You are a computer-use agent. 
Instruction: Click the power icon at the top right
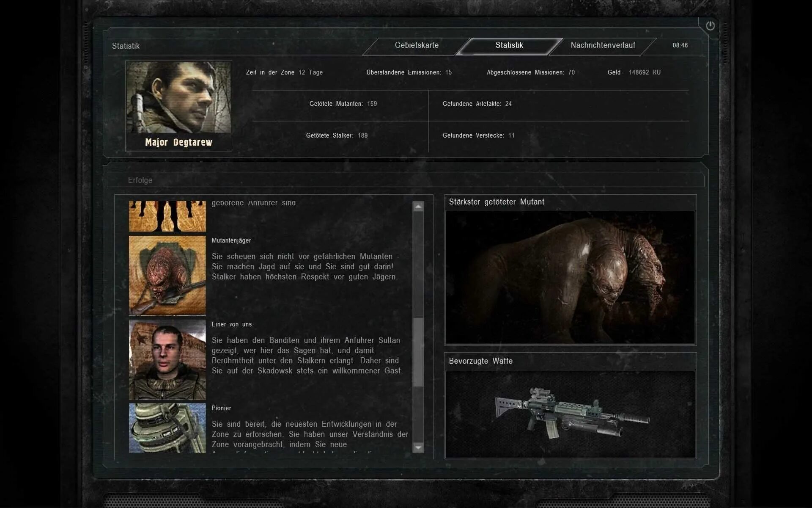pyautogui.click(x=710, y=26)
